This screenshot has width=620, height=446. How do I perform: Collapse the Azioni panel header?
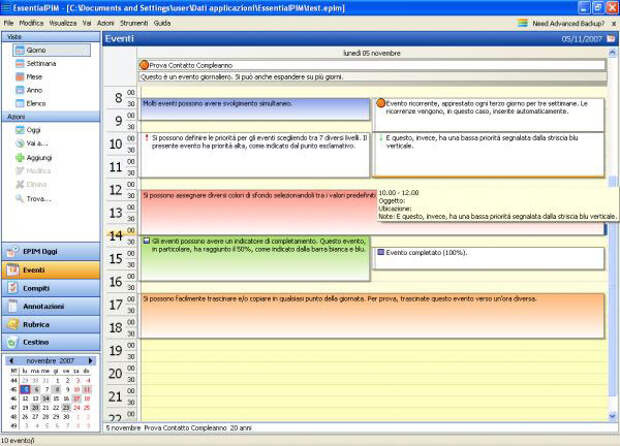tap(51, 117)
